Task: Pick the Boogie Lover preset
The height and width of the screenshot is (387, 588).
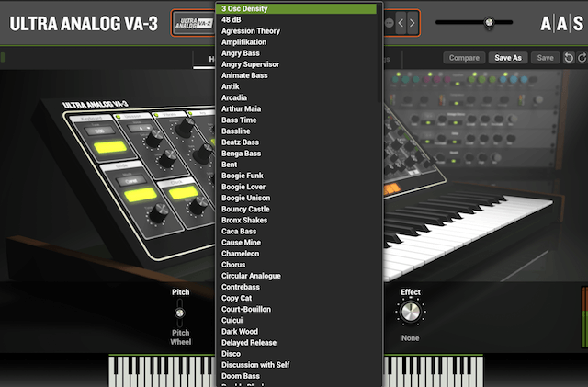Action: pos(296,187)
